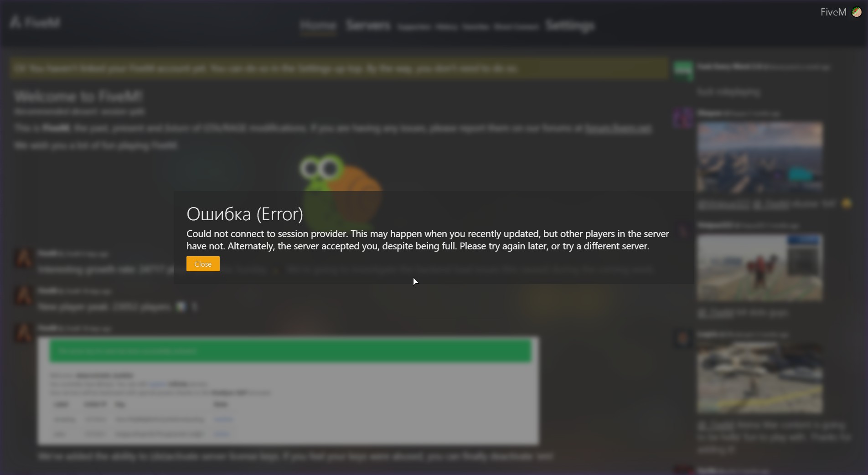Click the user avatar next to FiveM name
This screenshot has height=475, width=868.
coord(857,12)
